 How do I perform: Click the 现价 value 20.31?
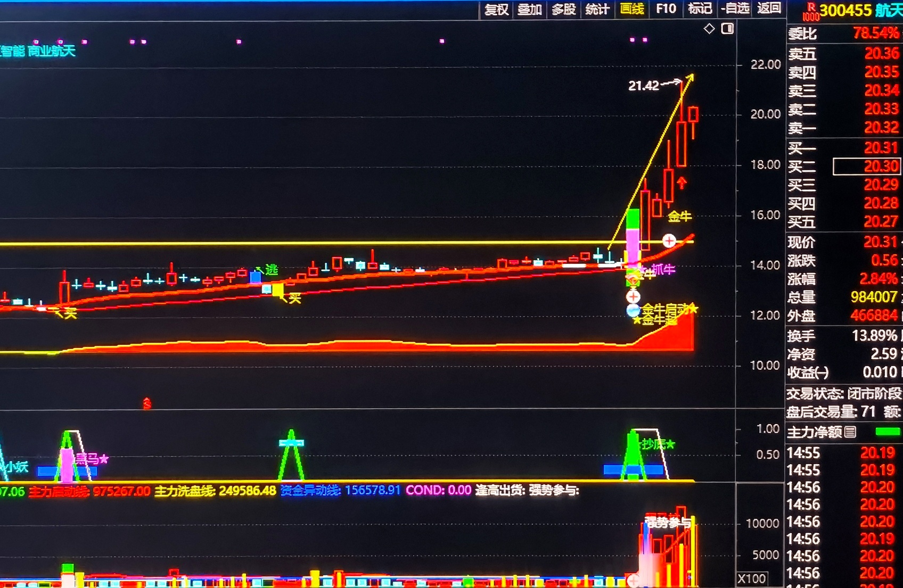pos(880,242)
